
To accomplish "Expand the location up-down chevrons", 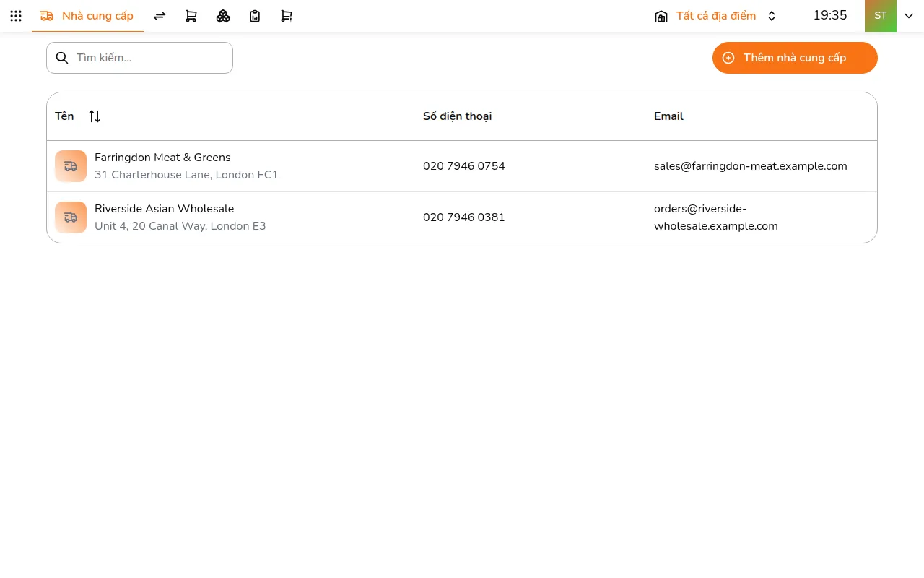I will [772, 16].
